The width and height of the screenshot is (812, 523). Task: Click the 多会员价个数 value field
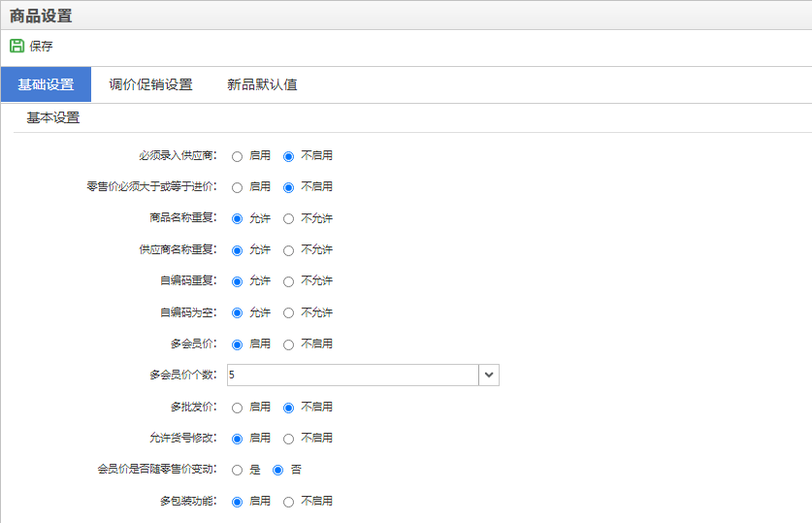(x=353, y=375)
